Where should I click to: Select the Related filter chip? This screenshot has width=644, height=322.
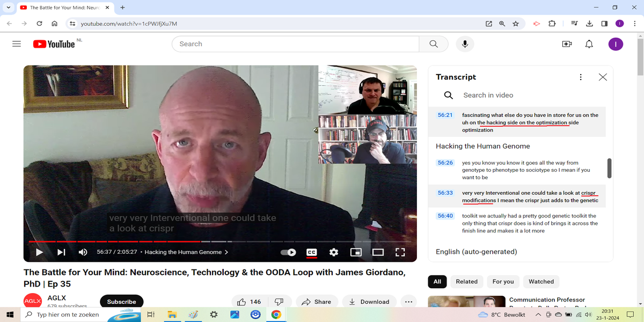[466, 282]
